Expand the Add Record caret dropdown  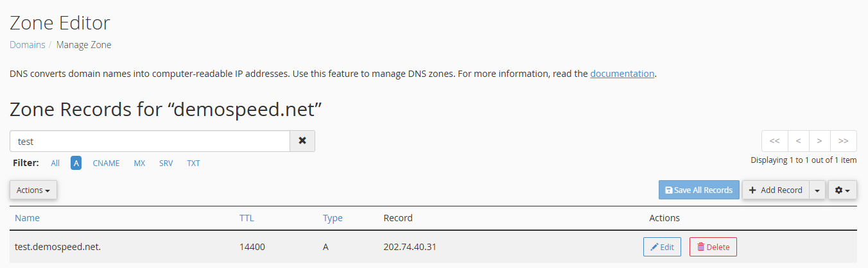(x=817, y=190)
